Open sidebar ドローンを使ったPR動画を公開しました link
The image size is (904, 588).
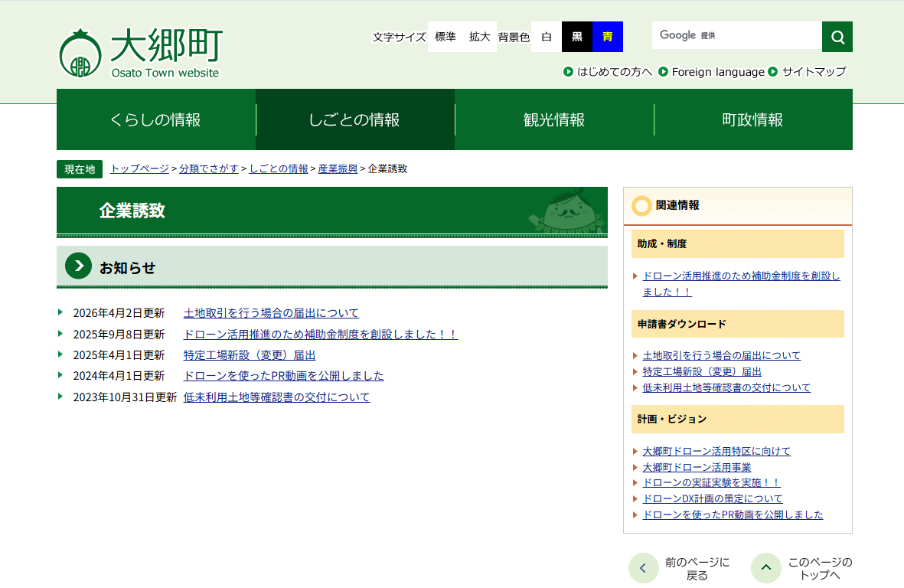click(x=733, y=514)
